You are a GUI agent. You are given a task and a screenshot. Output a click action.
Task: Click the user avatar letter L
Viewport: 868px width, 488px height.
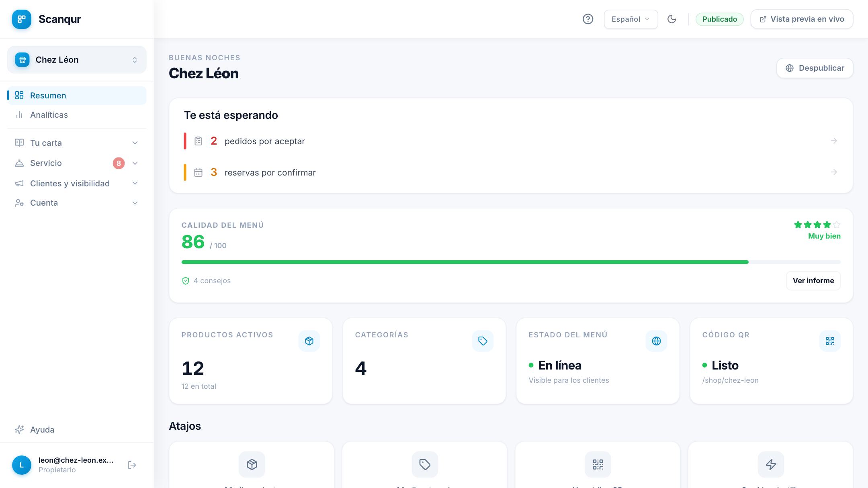tap(22, 465)
